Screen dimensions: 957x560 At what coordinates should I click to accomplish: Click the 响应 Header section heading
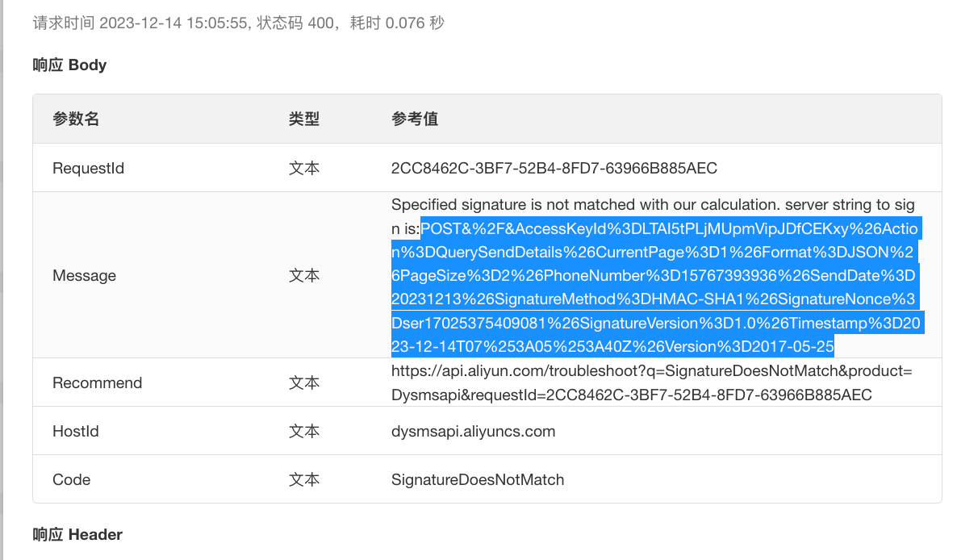click(x=77, y=534)
